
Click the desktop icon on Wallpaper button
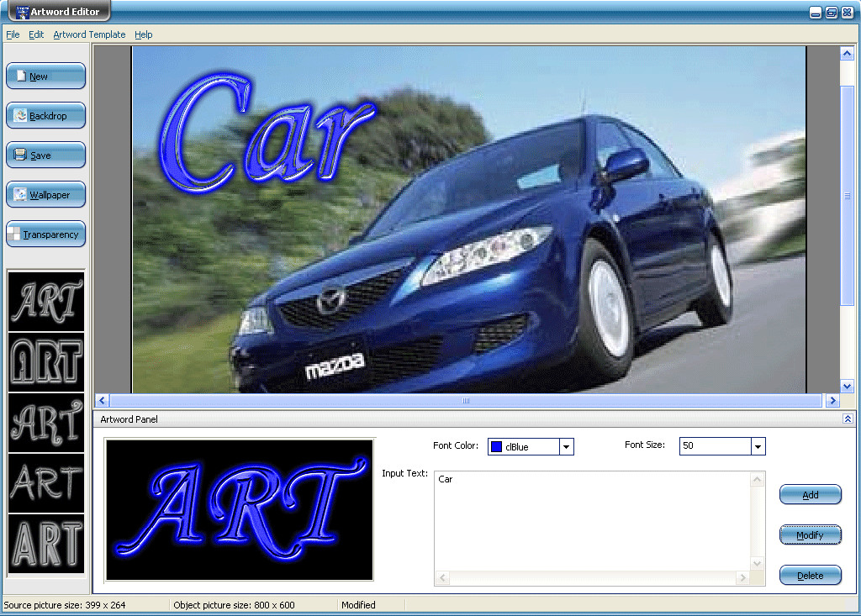click(x=20, y=194)
